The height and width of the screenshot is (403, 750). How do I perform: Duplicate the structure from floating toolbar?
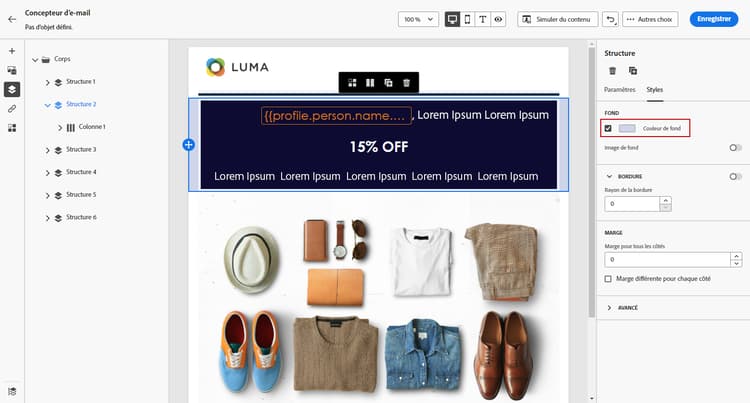(x=388, y=83)
